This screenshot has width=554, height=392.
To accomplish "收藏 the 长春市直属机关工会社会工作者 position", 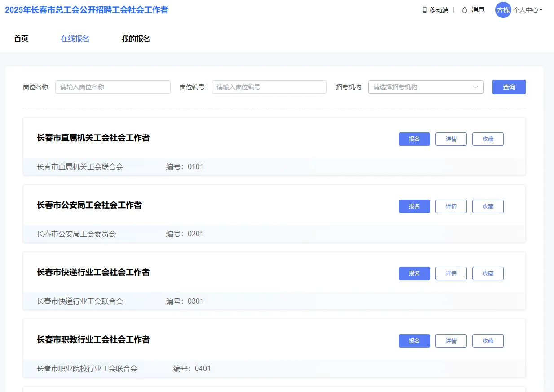I will [488, 139].
